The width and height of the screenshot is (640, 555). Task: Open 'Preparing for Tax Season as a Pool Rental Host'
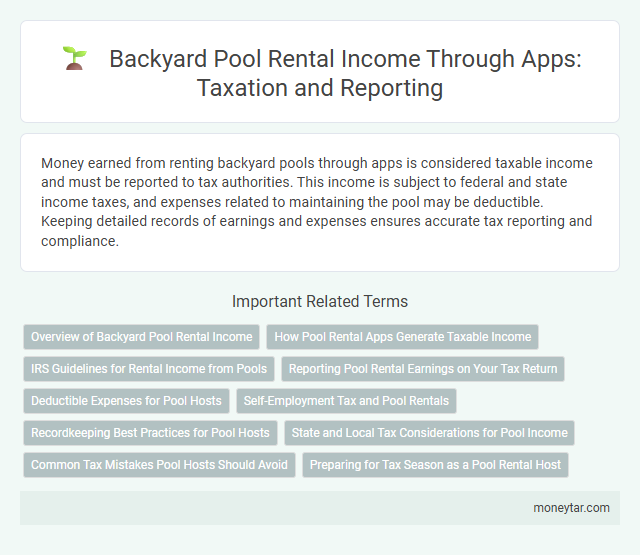click(436, 465)
